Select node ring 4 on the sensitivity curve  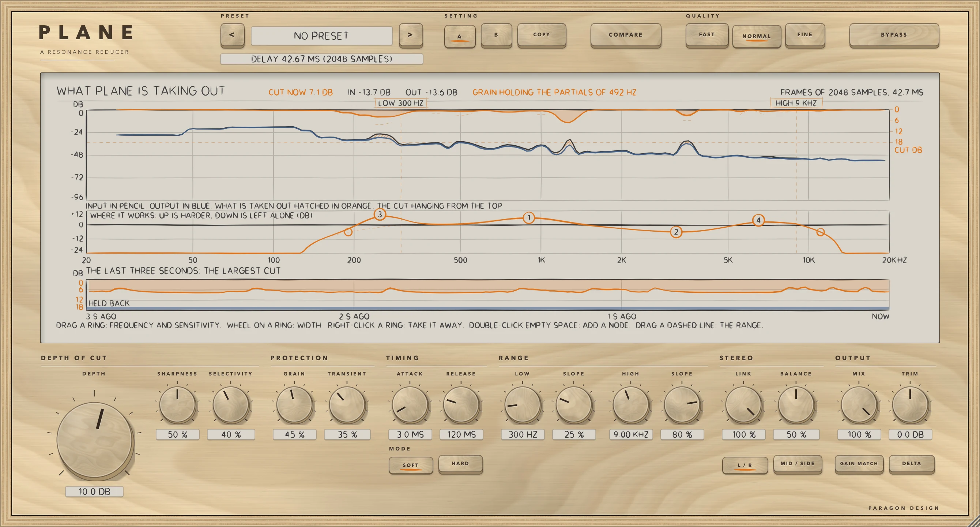point(759,220)
